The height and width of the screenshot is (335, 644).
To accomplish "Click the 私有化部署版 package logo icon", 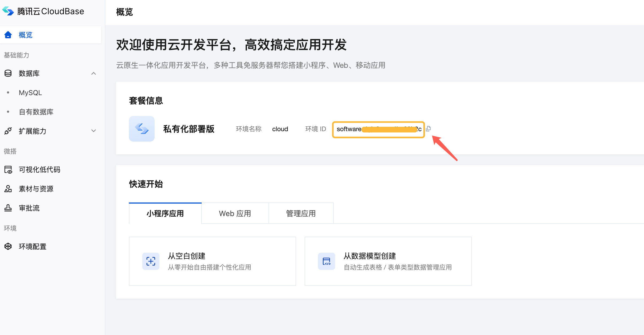I will pyautogui.click(x=142, y=129).
